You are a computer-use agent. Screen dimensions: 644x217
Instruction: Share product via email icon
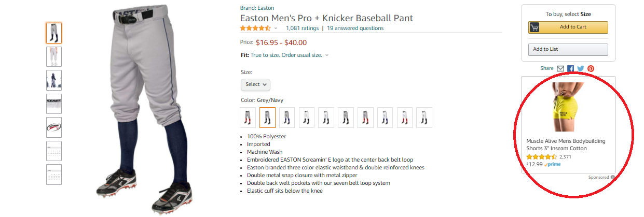click(x=560, y=68)
